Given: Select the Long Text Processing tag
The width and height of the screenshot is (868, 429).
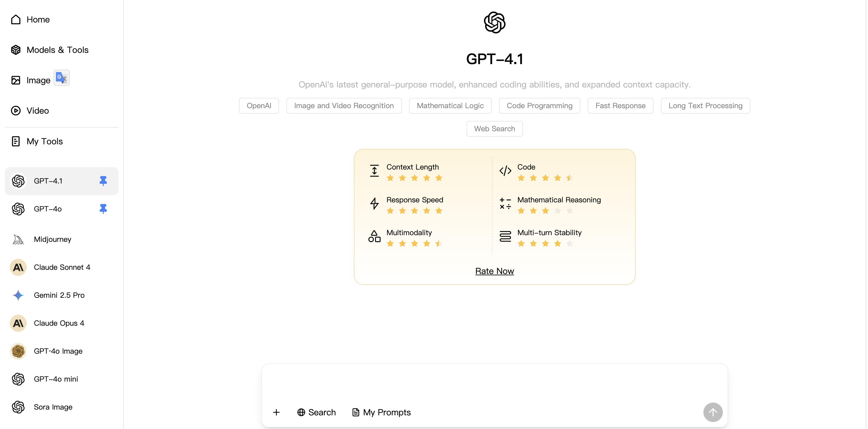Looking at the screenshot, I should click(x=705, y=105).
